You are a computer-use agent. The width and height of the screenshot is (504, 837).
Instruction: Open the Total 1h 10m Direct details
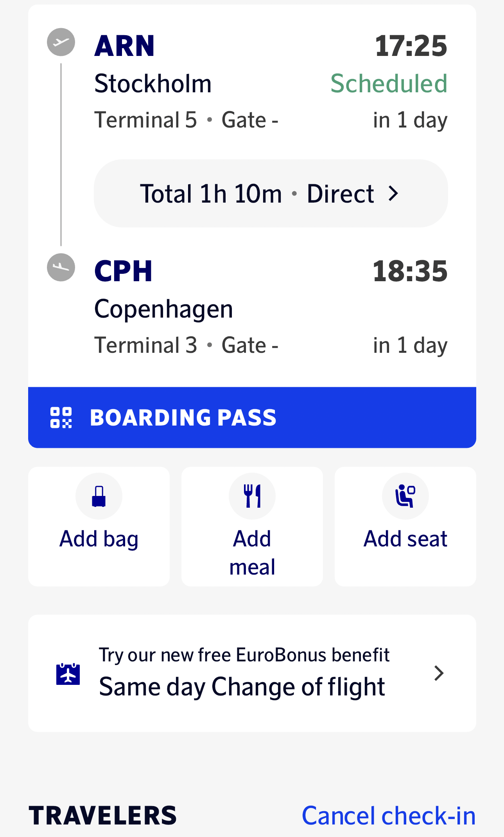click(x=271, y=194)
